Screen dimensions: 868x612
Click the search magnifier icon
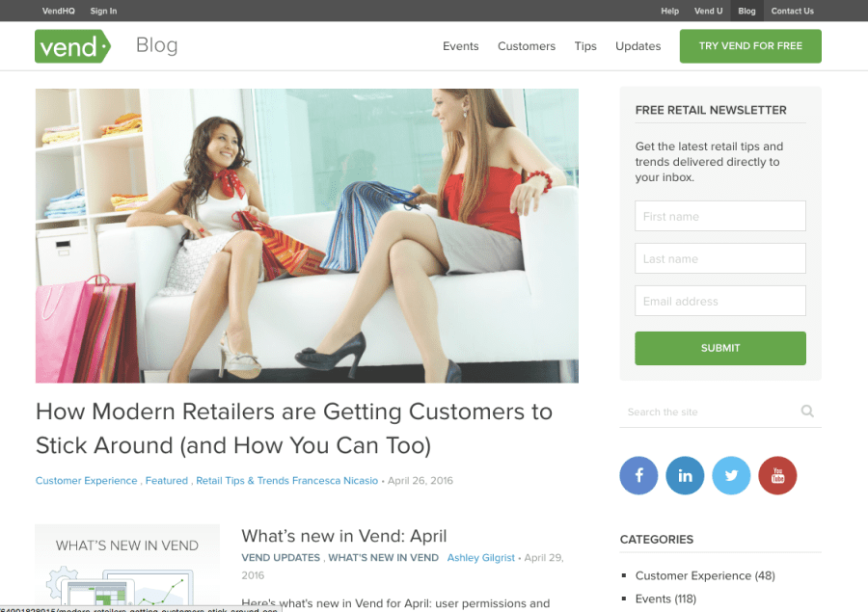[807, 412]
